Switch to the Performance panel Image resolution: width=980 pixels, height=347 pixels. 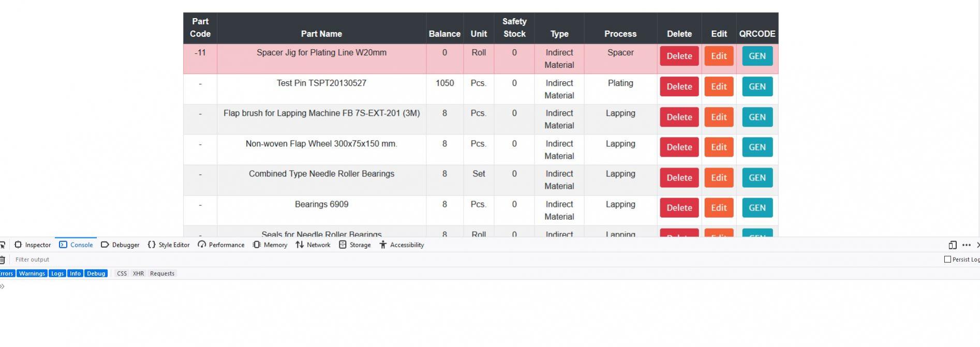click(x=221, y=245)
